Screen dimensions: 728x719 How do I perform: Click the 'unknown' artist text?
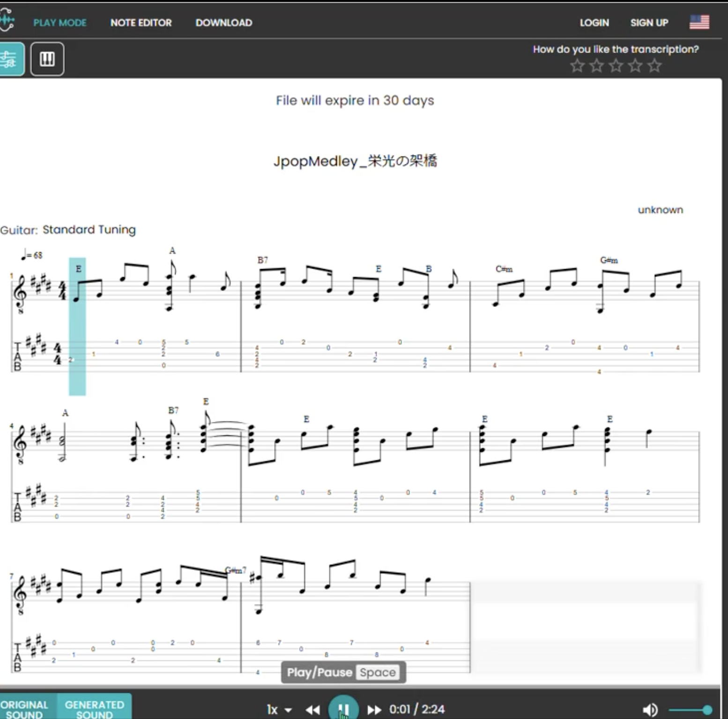point(660,210)
